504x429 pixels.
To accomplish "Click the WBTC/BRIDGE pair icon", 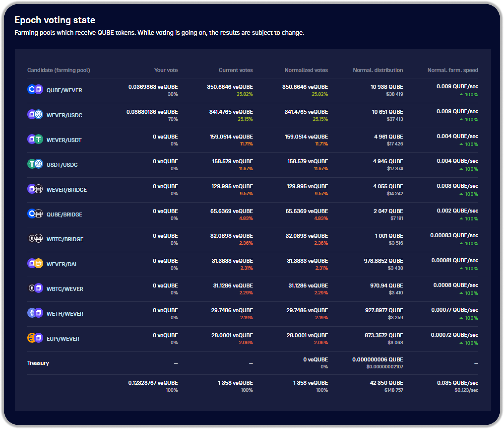I will 35,239.
